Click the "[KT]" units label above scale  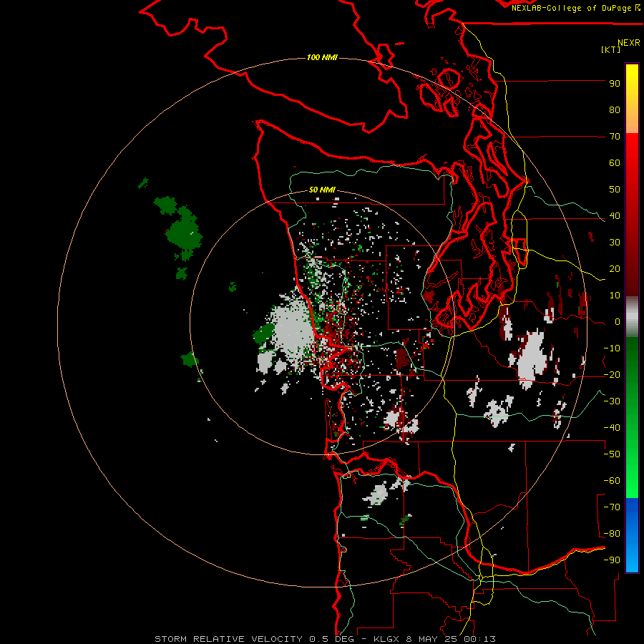pos(610,49)
